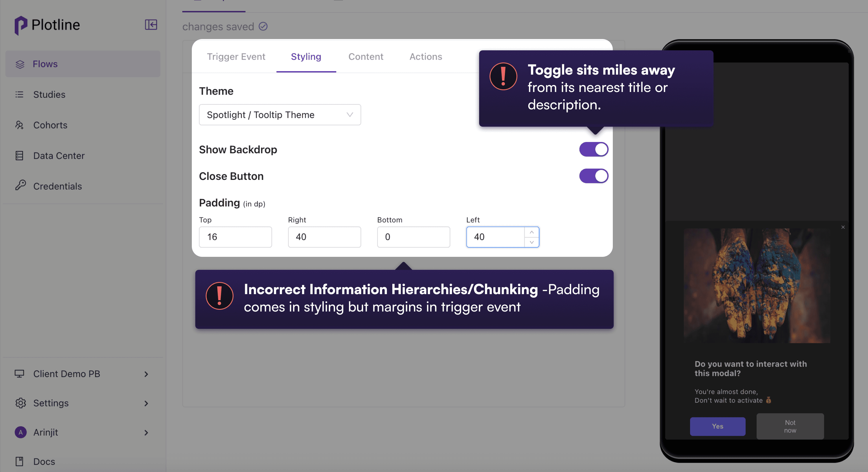The height and width of the screenshot is (472, 868).
Task: Expand the Arinjit account chevron
Action: click(146, 432)
